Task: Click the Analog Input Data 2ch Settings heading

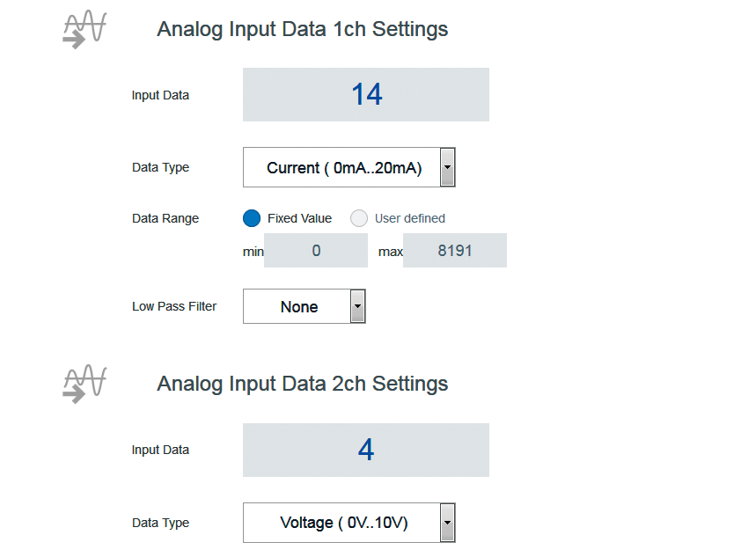Action: point(302,384)
